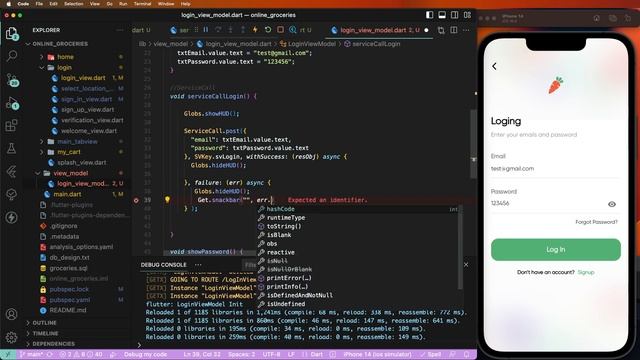Click Spaces: 2 indentation in status bar

(x=242, y=354)
